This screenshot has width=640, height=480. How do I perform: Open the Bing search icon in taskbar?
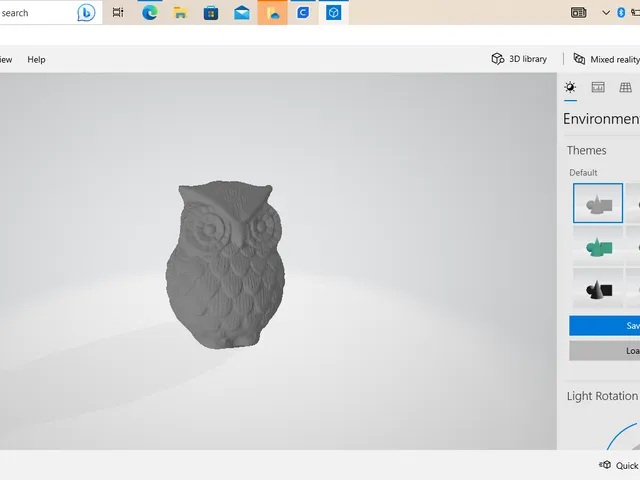pos(86,13)
